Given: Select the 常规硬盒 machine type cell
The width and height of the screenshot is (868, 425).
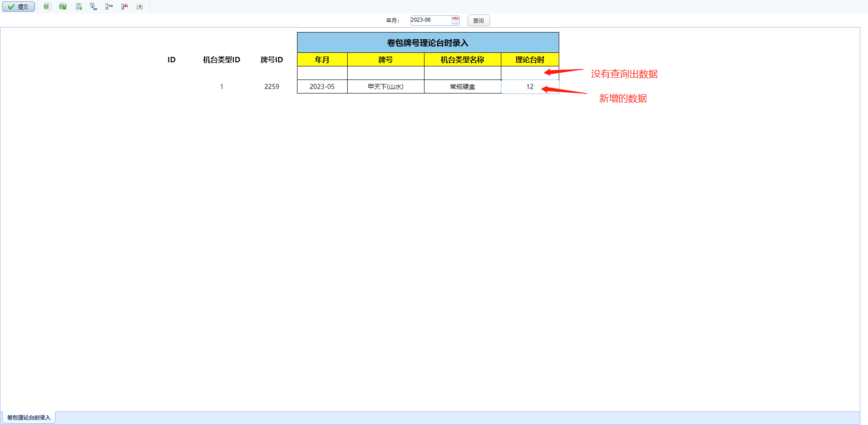Looking at the screenshot, I should pos(462,87).
